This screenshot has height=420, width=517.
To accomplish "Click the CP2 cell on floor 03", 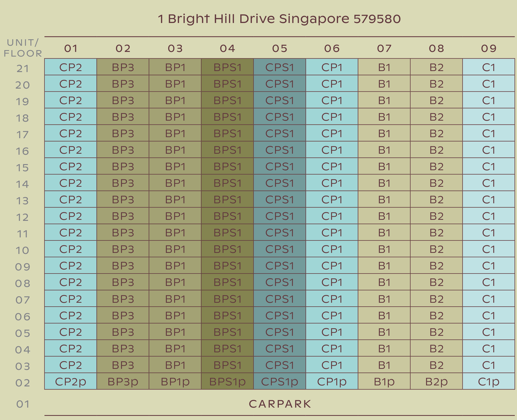I will [71, 364].
